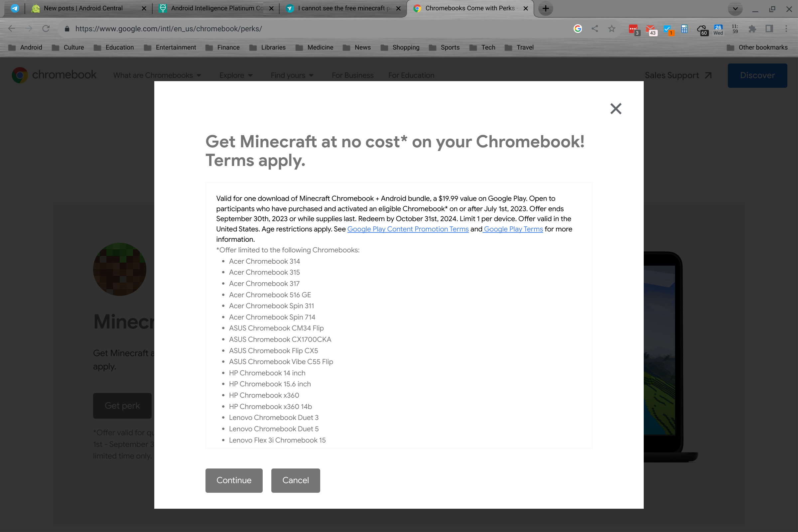This screenshot has width=798, height=532.
Task: Click the calendar date icon showing Wed
Action: (719, 29)
